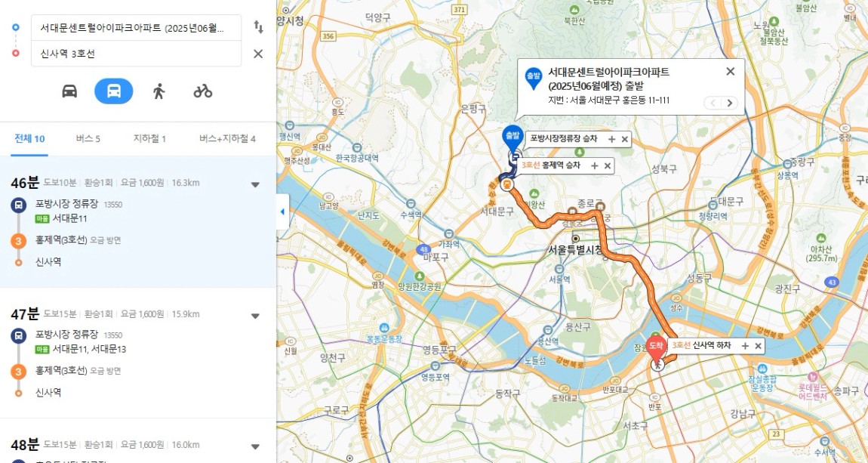Expand the 46분 route details
This screenshot has height=463, width=868.
pyautogui.click(x=255, y=184)
